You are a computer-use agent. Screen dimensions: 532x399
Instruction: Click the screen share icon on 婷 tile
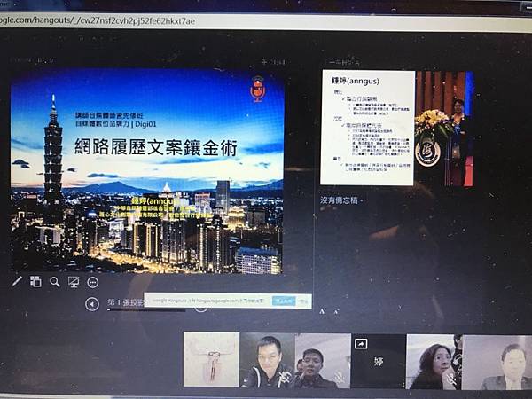pyautogui.click(x=361, y=344)
